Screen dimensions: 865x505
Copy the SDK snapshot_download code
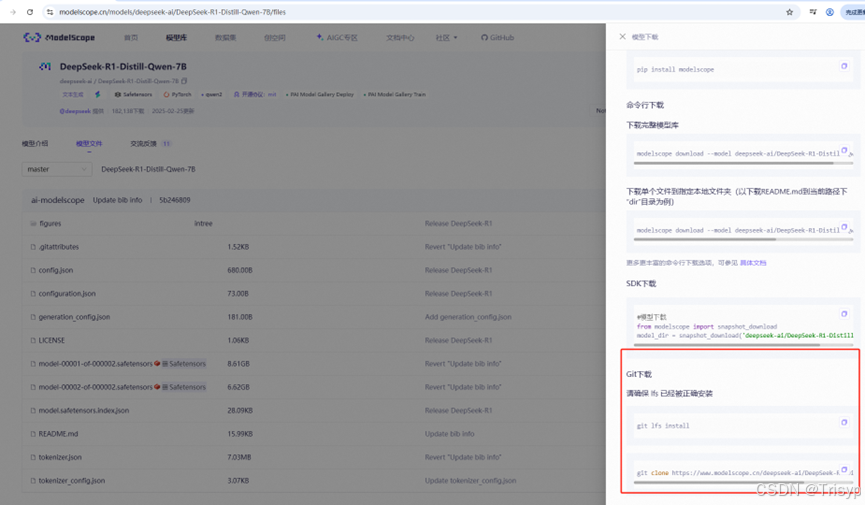coord(844,314)
